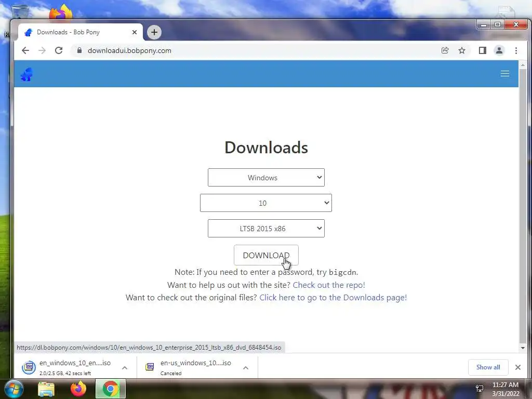Expand the version 10 dropdown

pos(266,203)
